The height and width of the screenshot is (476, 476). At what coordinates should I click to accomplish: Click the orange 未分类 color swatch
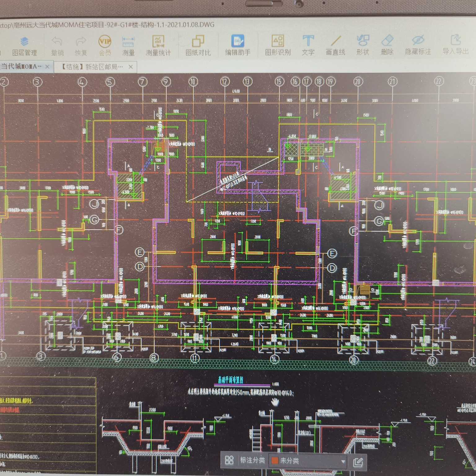[x=275, y=460]
